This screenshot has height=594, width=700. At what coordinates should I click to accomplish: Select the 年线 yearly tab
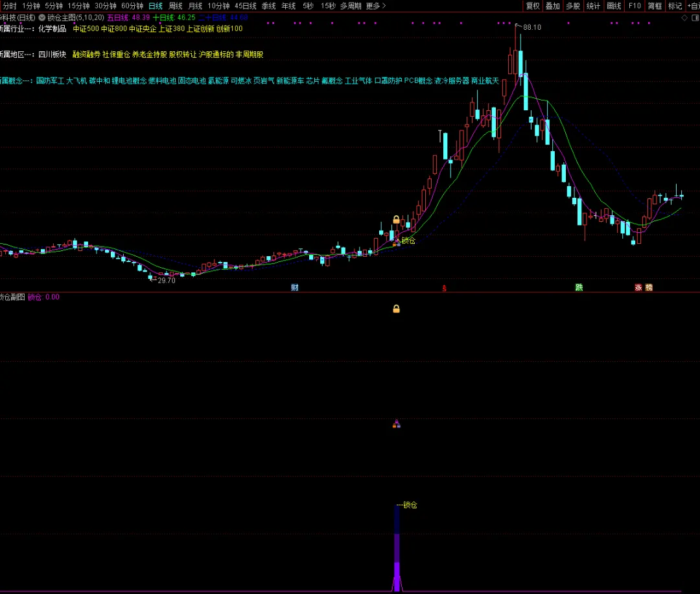tap(288, 6)
